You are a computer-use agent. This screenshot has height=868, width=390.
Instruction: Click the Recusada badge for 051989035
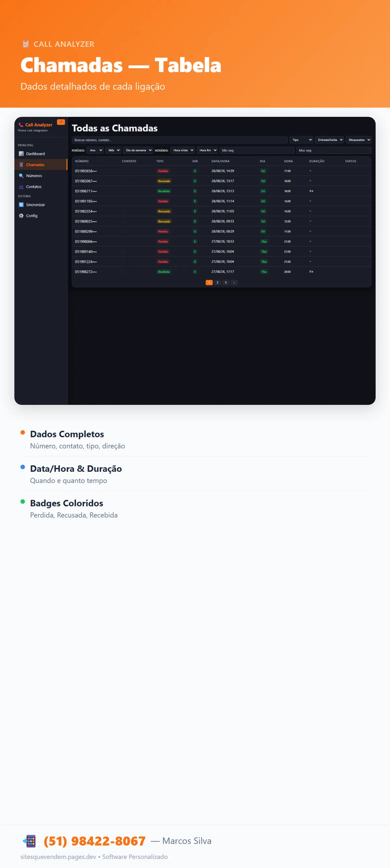pyautogui.click(x=164, y=221)
